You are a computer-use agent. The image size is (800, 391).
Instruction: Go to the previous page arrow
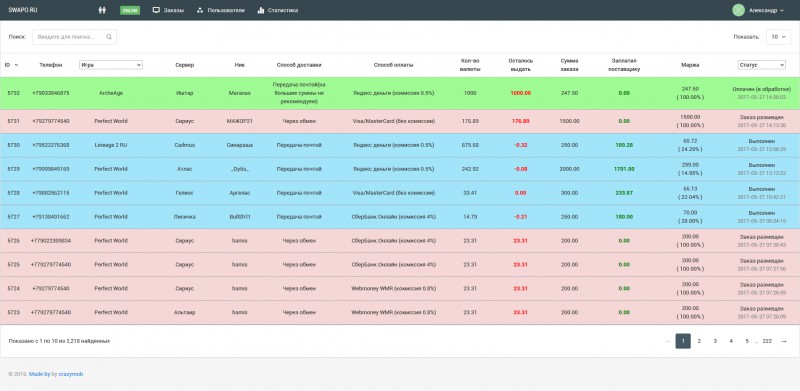(x=668, y=341)
